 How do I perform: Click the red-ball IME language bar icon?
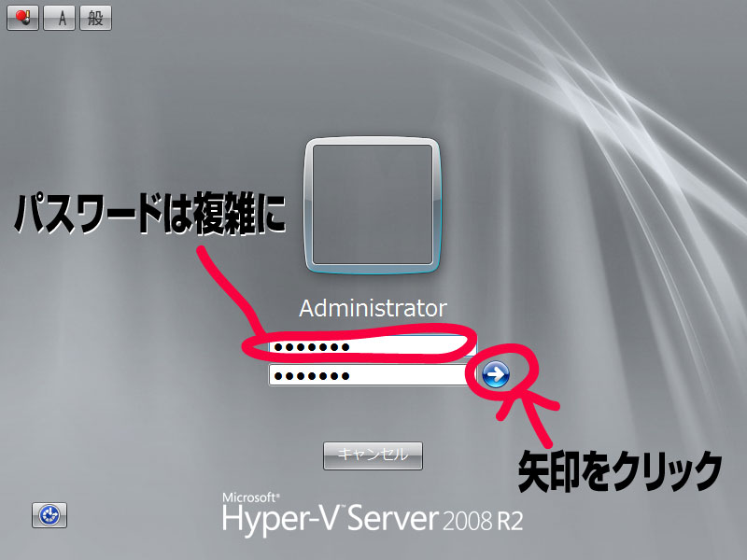tap(22, 18)
